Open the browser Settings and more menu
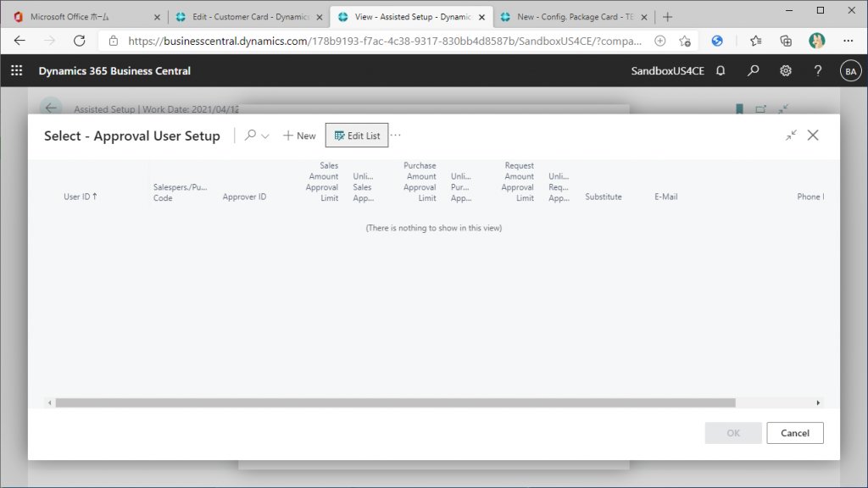868x488 pixels. pos(848,41)
